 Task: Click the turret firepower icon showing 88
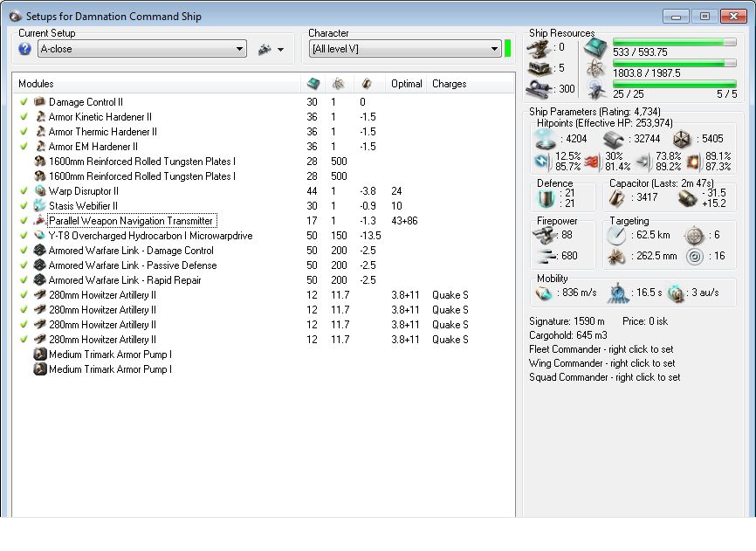click(x=545, y=235)
